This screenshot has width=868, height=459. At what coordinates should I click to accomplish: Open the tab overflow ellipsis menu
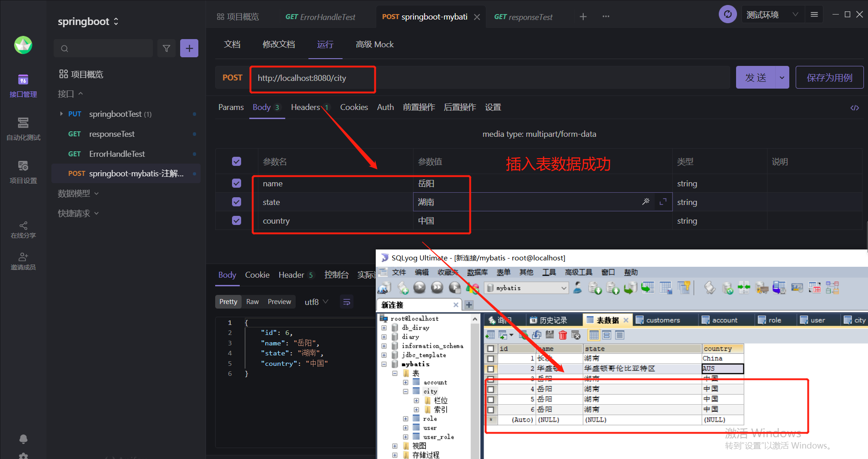pyautogui.click(x=606, y=17)
